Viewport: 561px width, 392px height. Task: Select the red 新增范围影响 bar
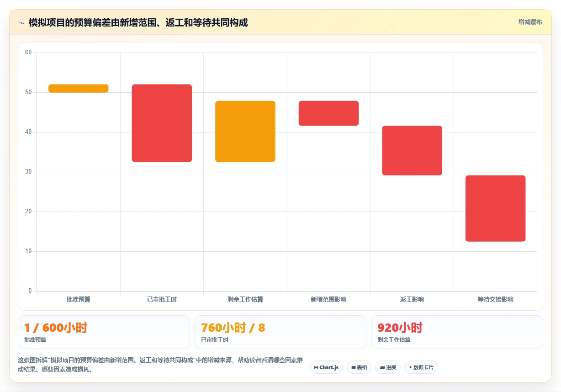point(328,113)
